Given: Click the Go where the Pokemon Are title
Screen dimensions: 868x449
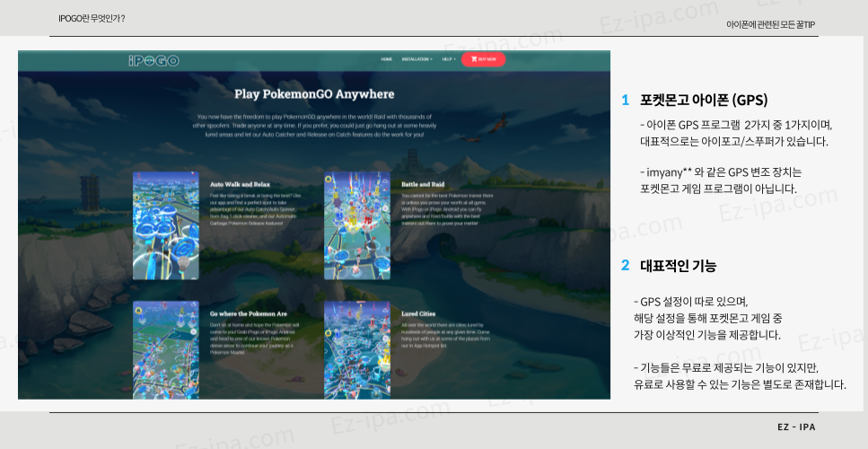Looking at the screenshot, I should (249, 314).
